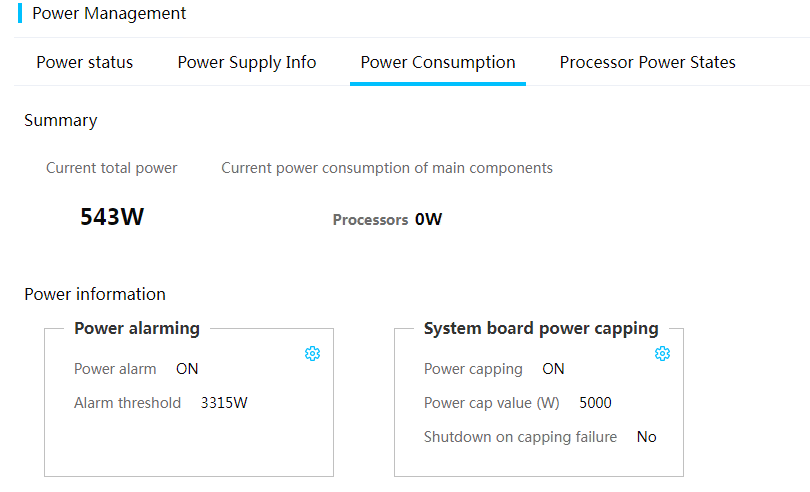
Task: Switch to Power status tab
Action: [x=85, y=63]
